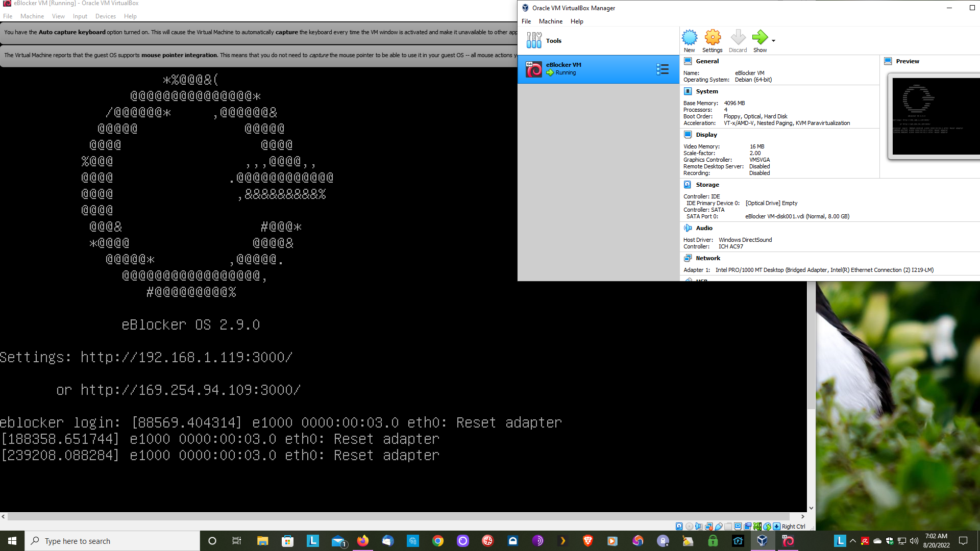
Task: Open Task View on taskbar
Action: tap(237, 541)
